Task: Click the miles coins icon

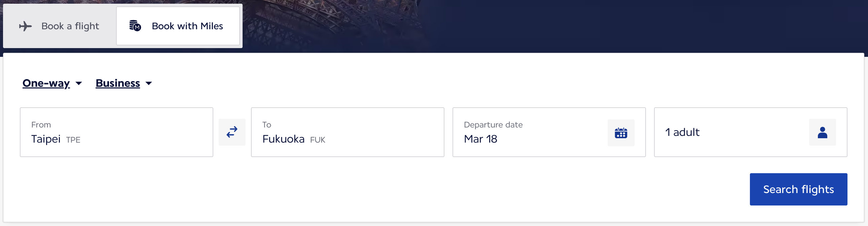Action: (x=135, y=26)
